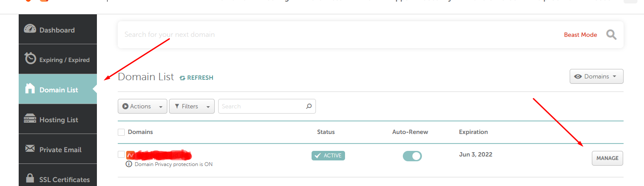Click the info icon beside Domain Privacy protection
The width and height of the screenshot is (644, 186).
pyautogui.click(x=129, y=164)
